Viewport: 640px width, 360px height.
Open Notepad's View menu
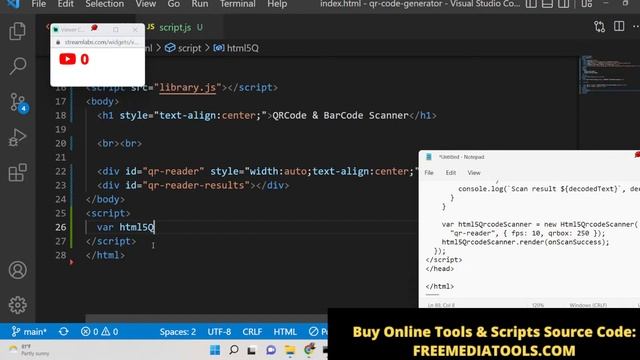pyautogui.click(x=474, y=173)
